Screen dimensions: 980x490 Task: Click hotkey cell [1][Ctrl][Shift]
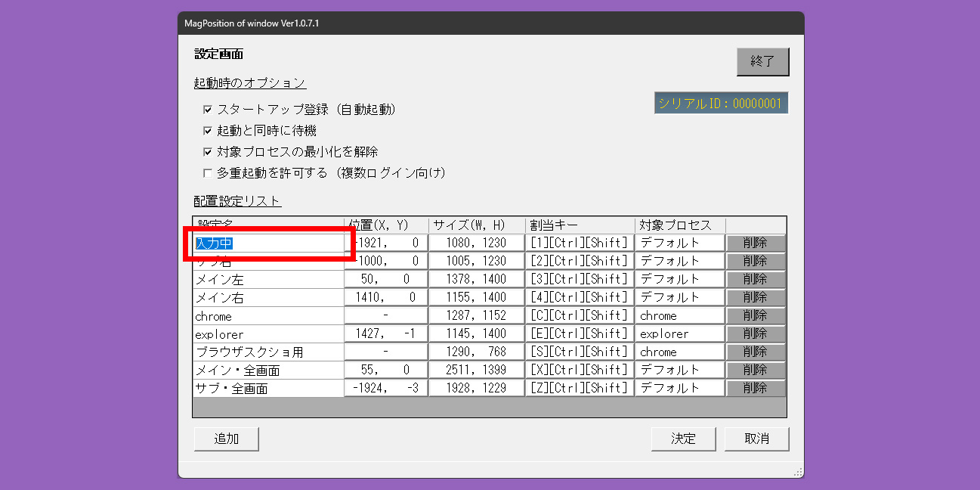580,243
